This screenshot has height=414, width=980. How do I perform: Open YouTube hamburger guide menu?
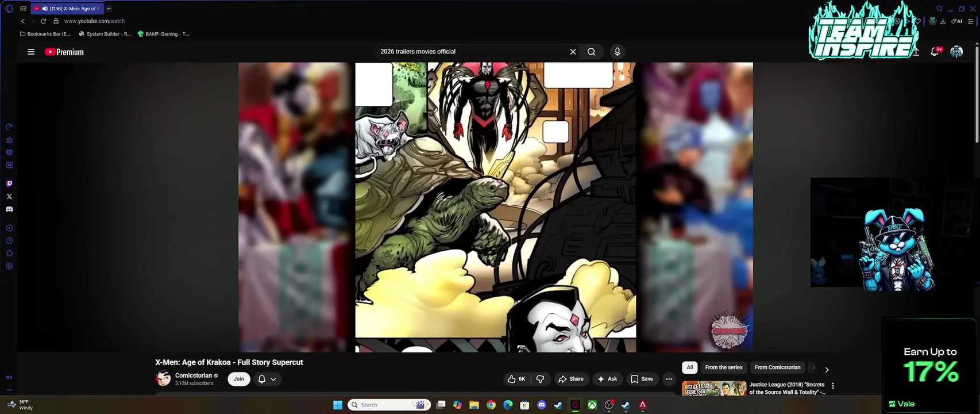[31, 52]
